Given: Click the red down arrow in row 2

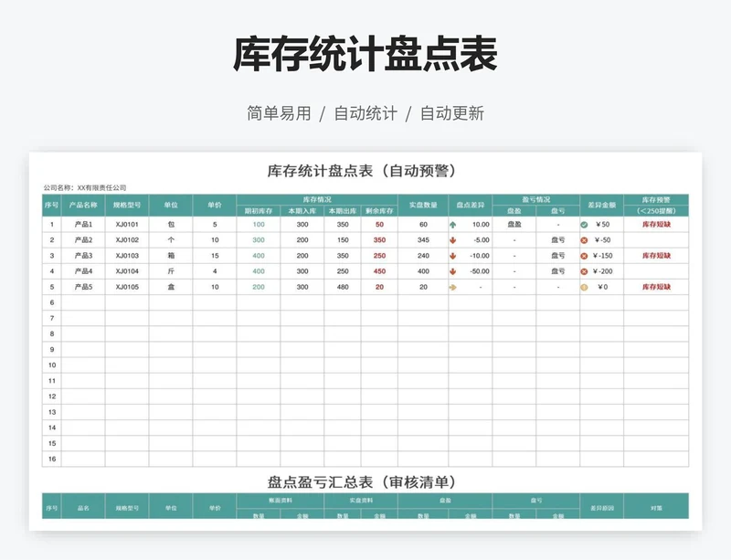Looking at the screenshot, I should [453, 239].
